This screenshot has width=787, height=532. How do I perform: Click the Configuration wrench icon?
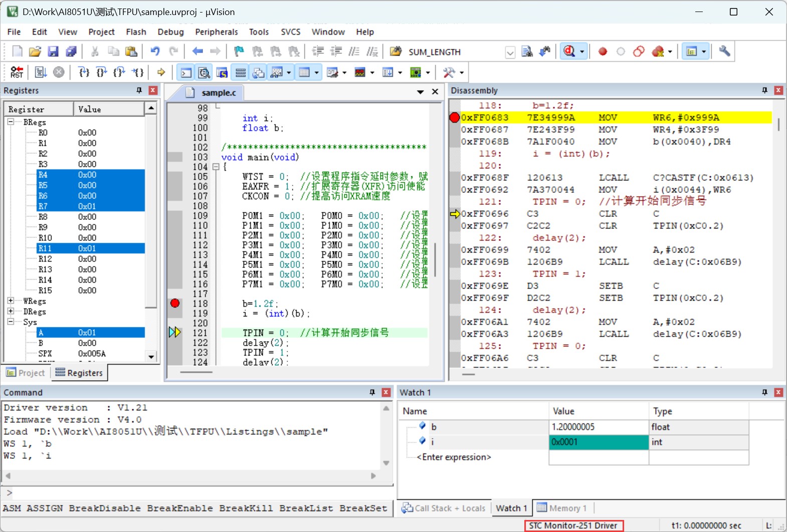[724, 51]
